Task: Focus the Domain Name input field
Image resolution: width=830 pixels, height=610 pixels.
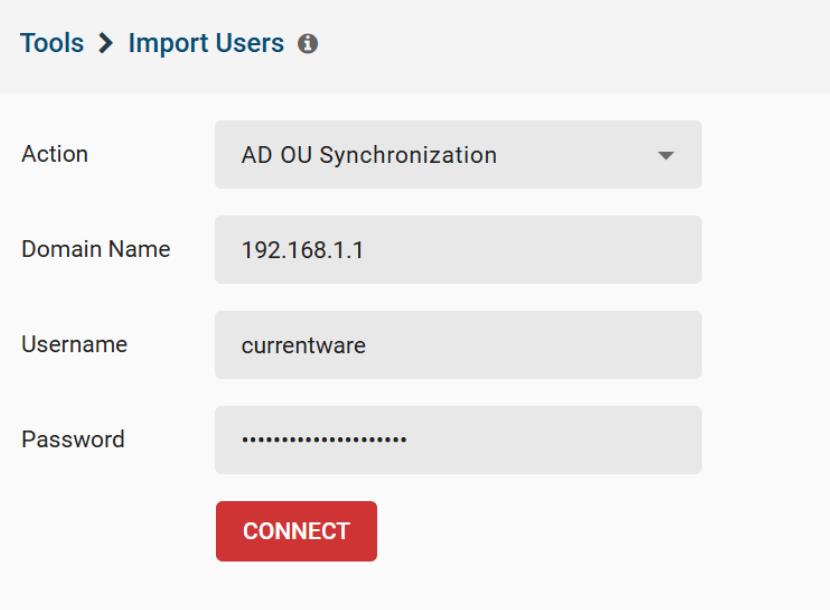Action: [x=458, y=250]
